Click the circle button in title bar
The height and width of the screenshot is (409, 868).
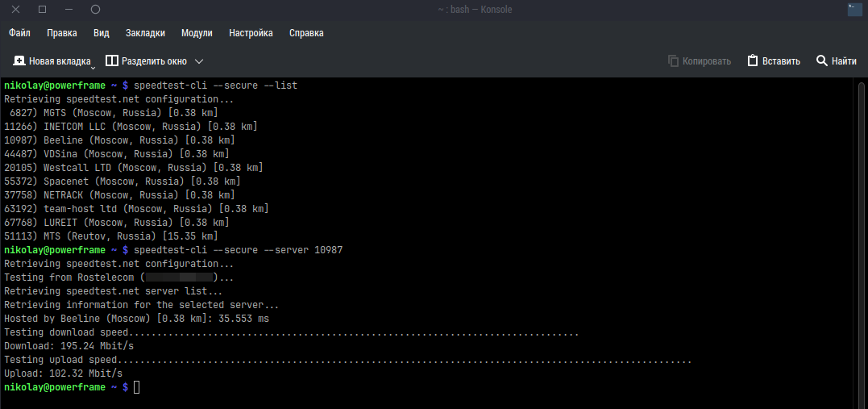click(95, 10)
